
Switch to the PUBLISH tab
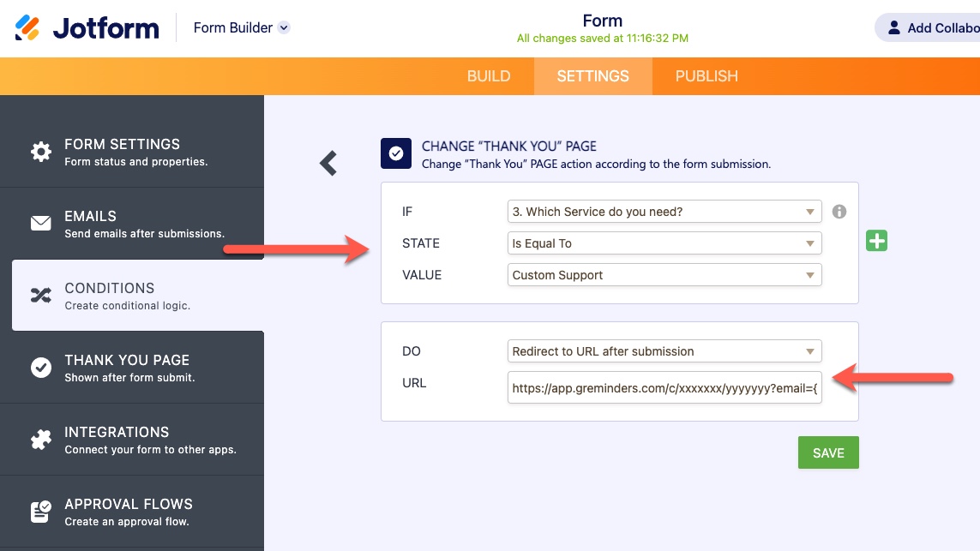pos(706,76)
